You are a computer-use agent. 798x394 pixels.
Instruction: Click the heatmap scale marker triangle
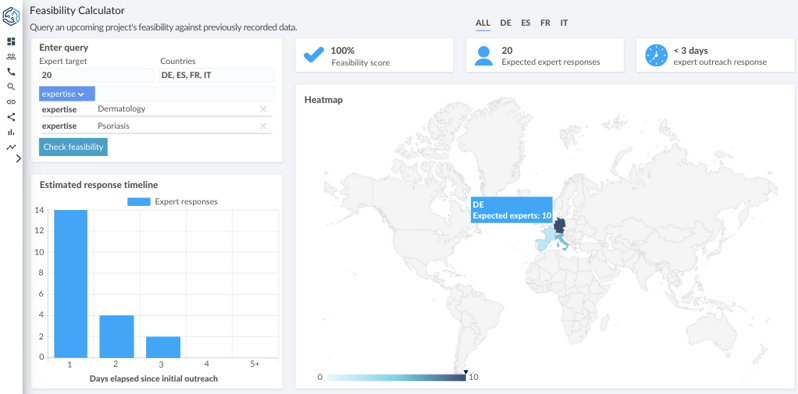click(465, 372)
